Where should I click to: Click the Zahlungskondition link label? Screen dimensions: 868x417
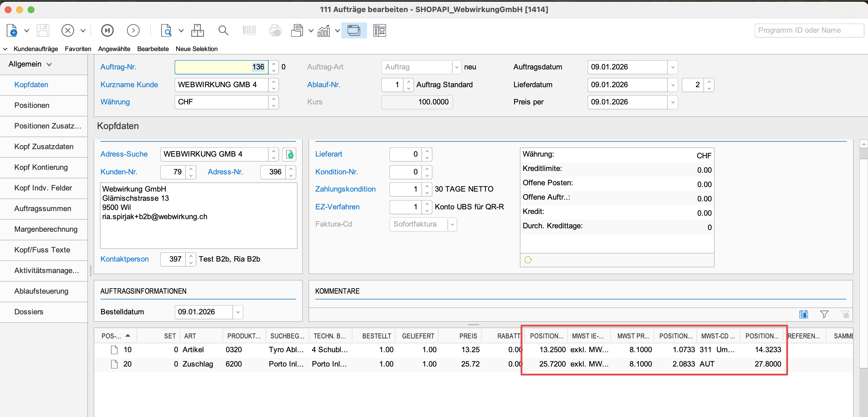click(345, 189)
